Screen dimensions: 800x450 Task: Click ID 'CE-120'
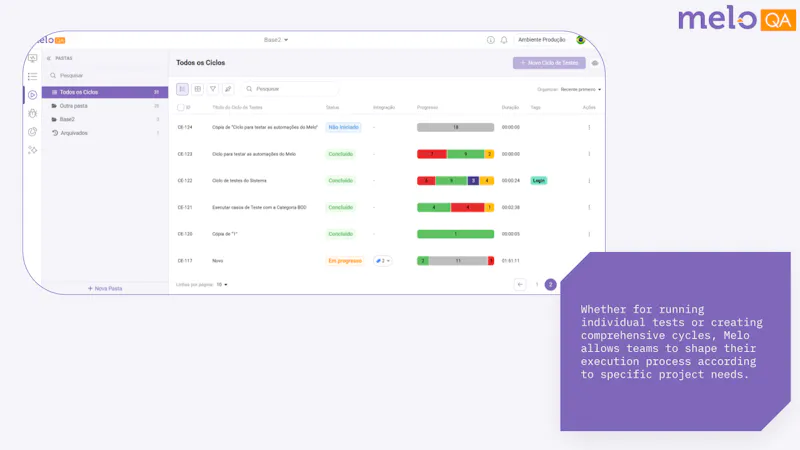click(185, 234)
